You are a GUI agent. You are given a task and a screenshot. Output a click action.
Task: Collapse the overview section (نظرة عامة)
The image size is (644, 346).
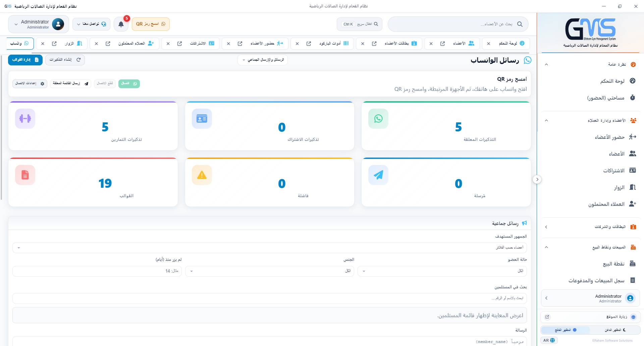point(590,64)
